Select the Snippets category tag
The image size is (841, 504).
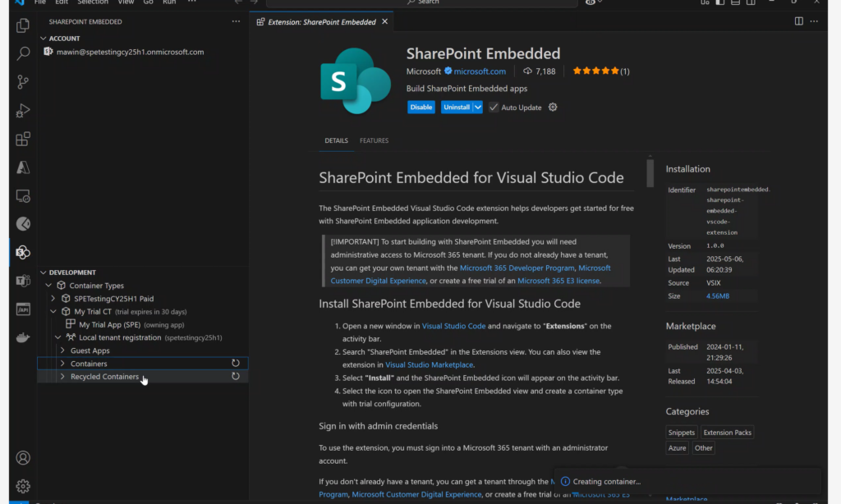coord(681,432)
